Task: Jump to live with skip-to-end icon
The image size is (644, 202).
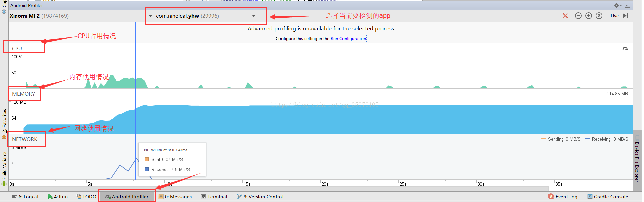Action: coord(625,16)
